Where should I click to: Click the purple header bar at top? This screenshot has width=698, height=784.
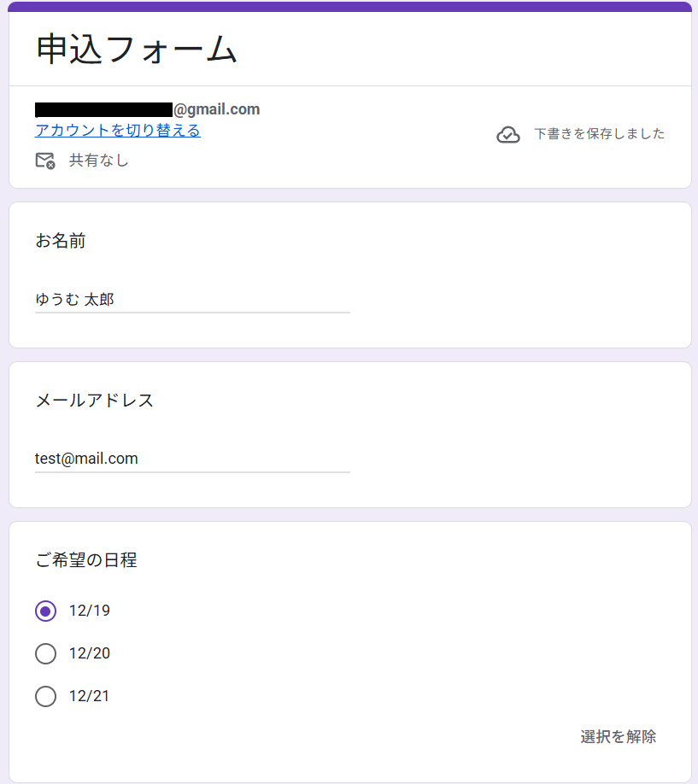(349, 6)
